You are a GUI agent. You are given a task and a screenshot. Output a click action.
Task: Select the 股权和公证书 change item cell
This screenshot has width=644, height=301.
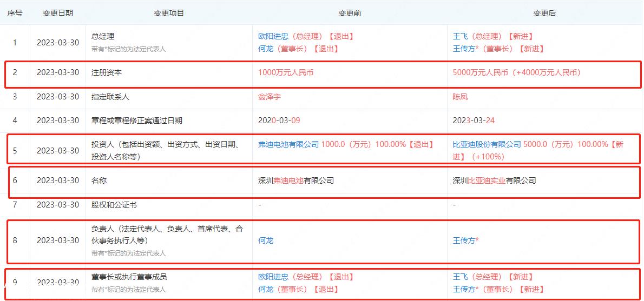pos(169,205)
